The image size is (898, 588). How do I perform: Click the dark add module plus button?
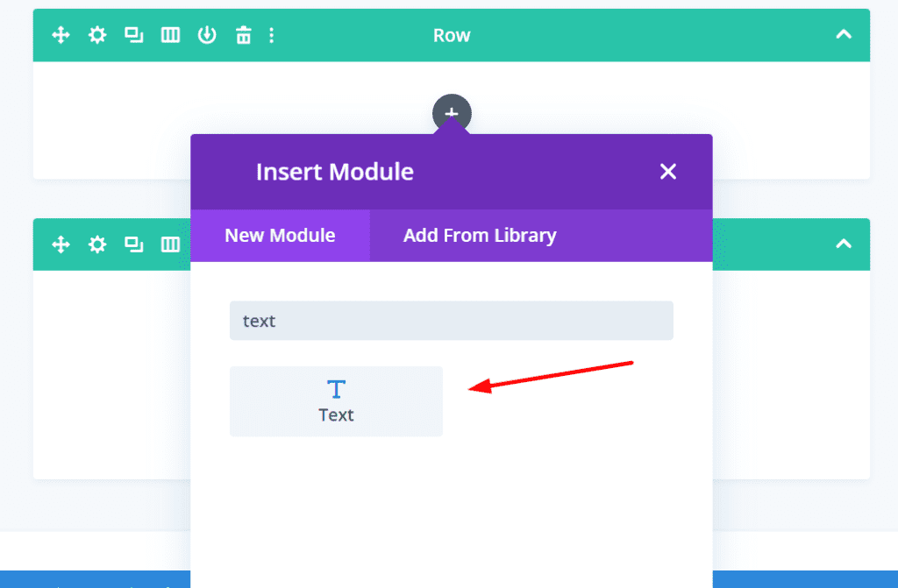tap(452, 113)
